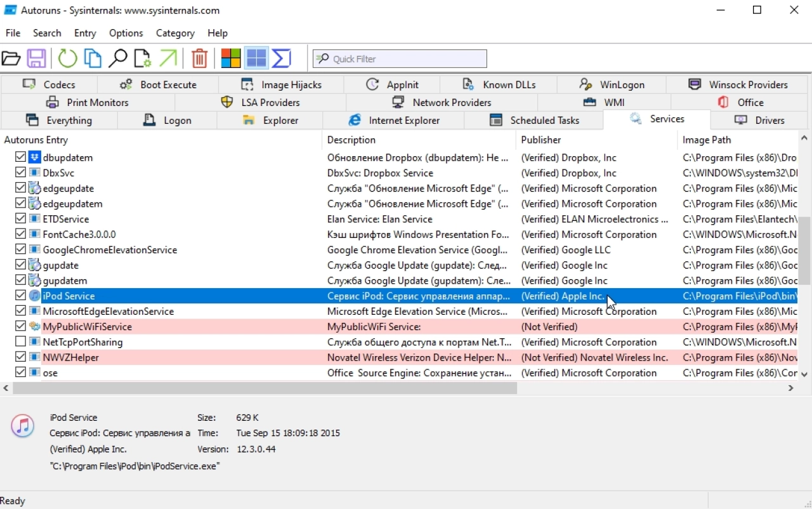Toggle the ose entry checkbox
Image resolution: width=812 pixels, height=509 pixels.
[x=20, y=373]
